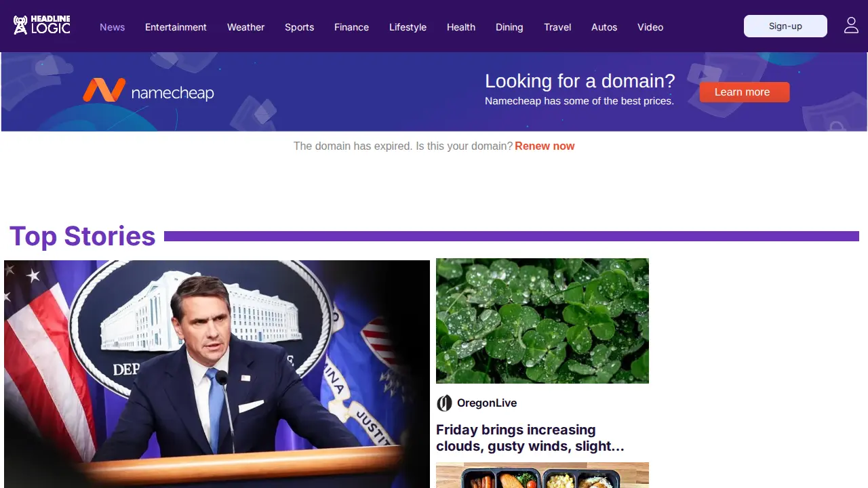Select Video in the navigation bar
The width and height of the screenshot is (868, 488).
(x=650, y=27)
